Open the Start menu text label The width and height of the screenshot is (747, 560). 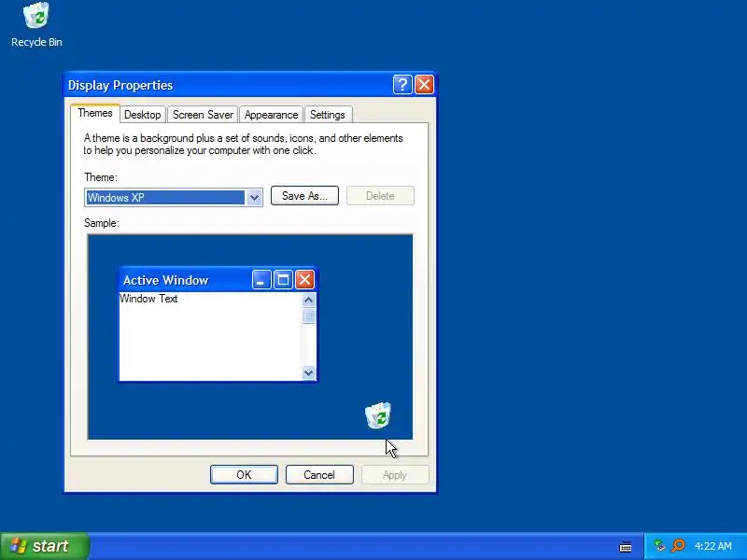coord(50,546)
